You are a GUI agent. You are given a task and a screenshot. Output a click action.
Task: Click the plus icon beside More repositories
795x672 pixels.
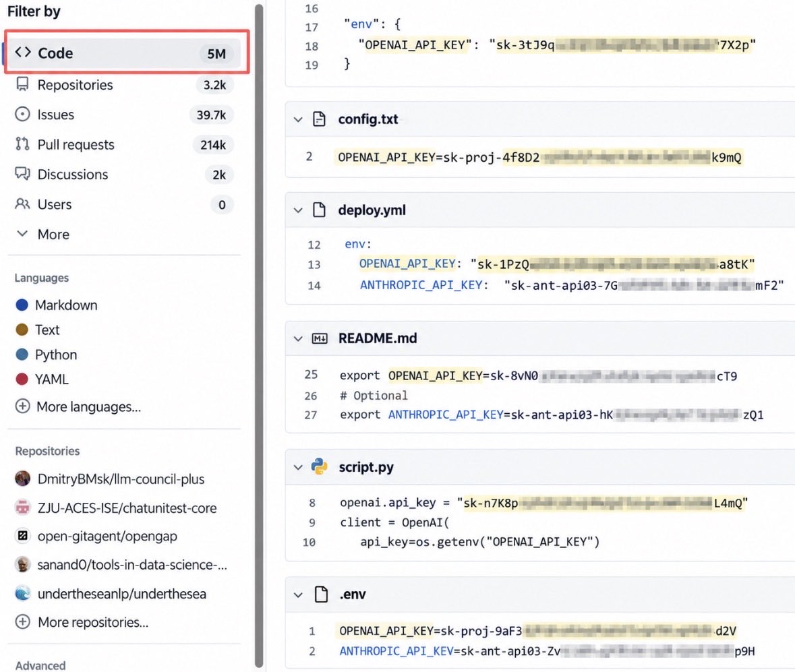click(22, 622)
